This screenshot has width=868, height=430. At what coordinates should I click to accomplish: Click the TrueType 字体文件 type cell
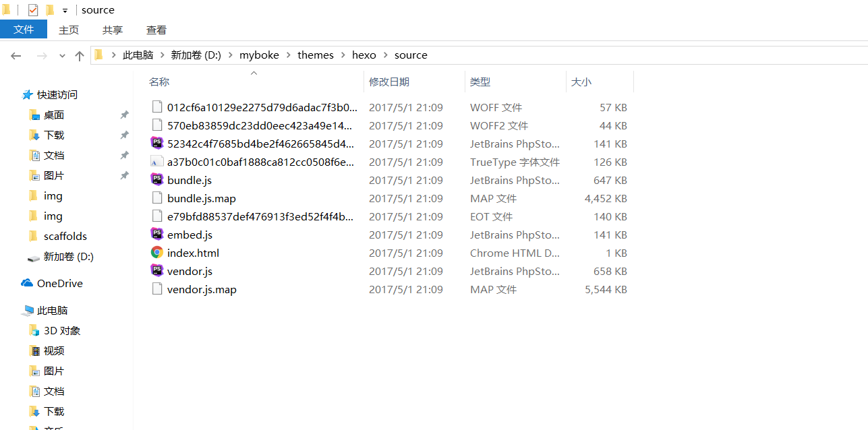click(x=515, y=162)
